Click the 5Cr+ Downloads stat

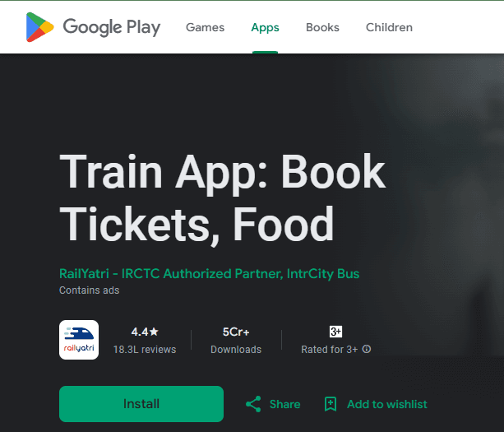236,341
